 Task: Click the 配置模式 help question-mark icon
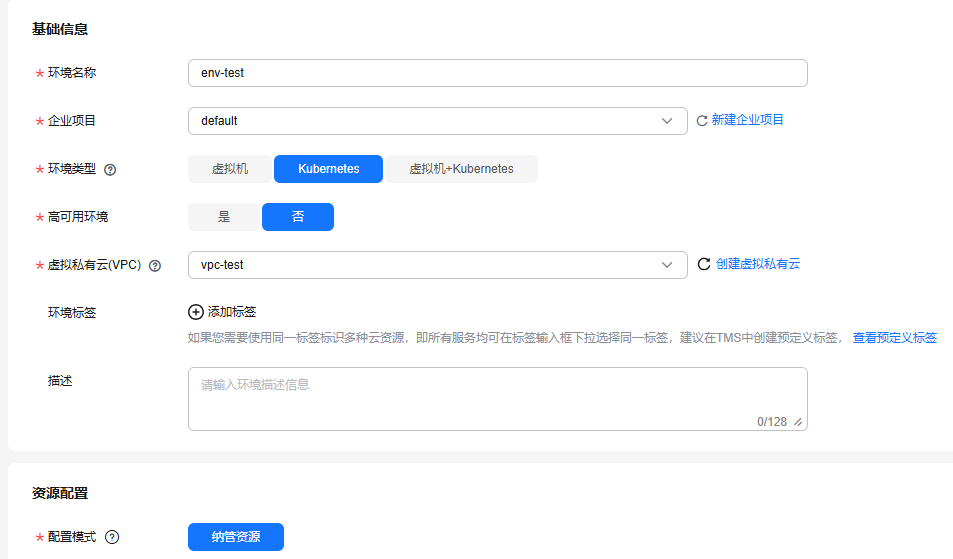point(112,537)
